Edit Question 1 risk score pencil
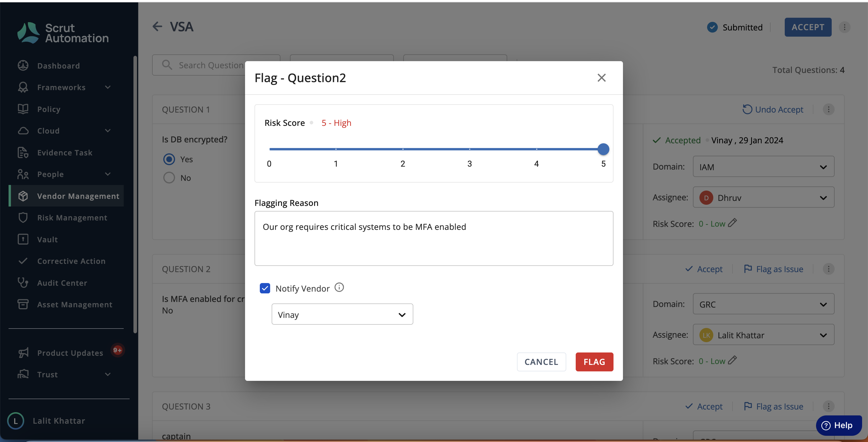The image size is (868, 442). click(x=732, y=223)
